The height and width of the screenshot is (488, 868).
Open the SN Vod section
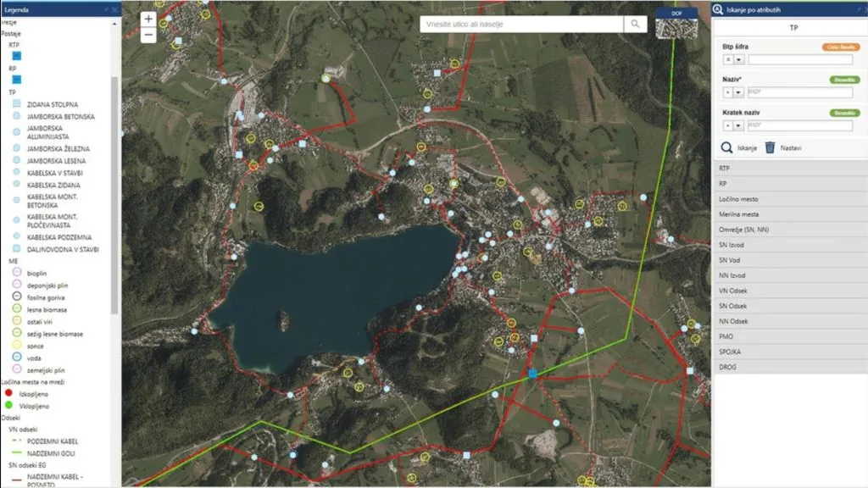click(791, 260)
